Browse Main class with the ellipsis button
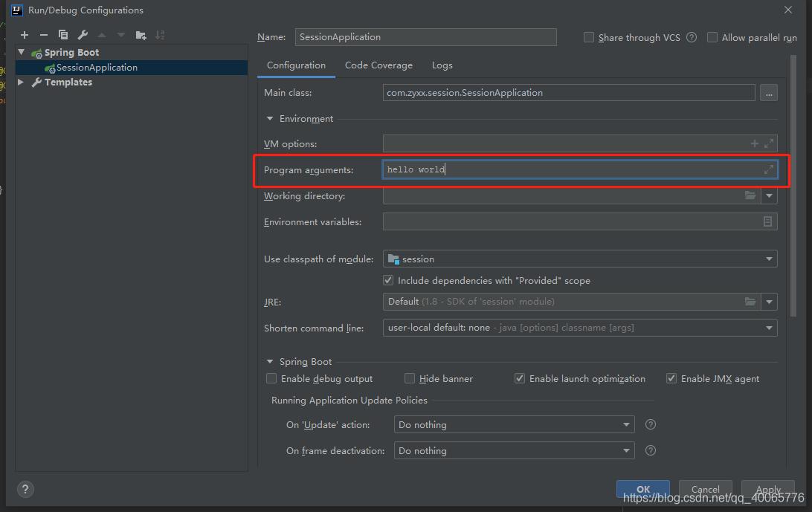812x512 pixels. pyautogui.click(x=768, y=93)
